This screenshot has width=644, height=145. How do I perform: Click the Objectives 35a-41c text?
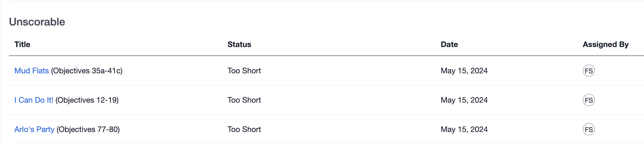click(87, 71)
